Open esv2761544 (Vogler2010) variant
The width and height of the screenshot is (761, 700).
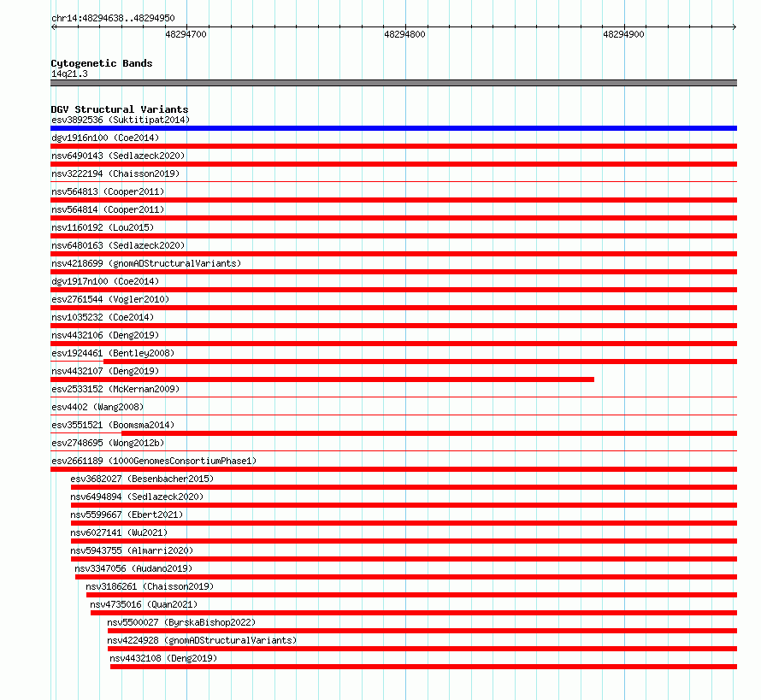[110, 299]
